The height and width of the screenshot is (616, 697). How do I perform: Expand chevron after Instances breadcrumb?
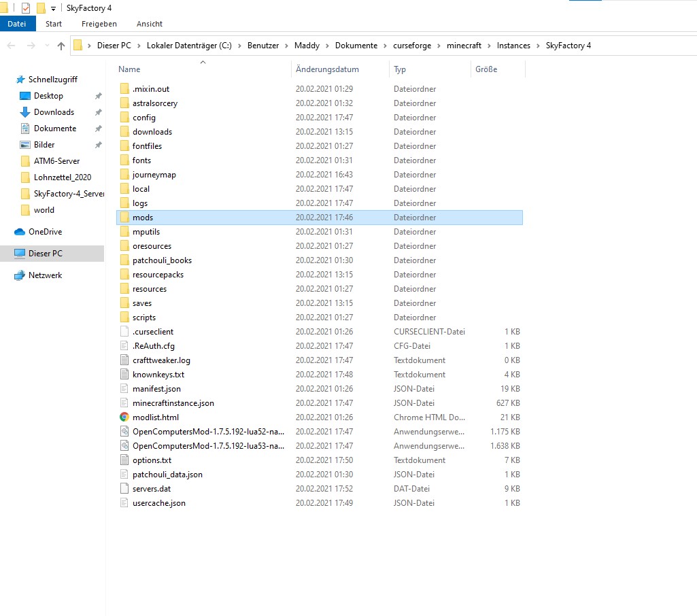[x=538, y=46]
